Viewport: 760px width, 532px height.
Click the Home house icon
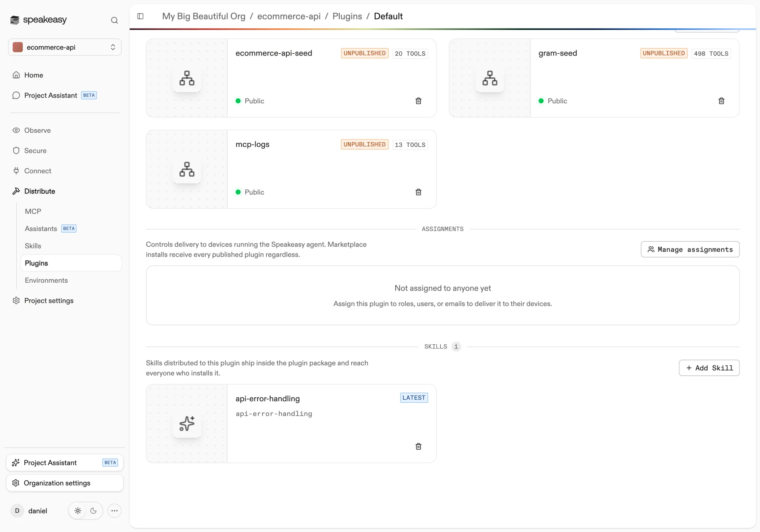click(x=16, y=75)
